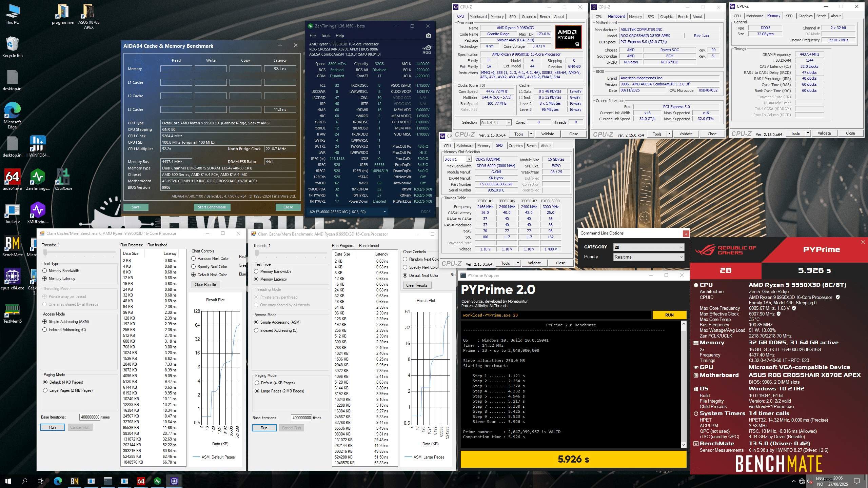The height and width of the screenshot is (488, 868).
Task: Click the ZenTimings screenshot camera icon
Action: 428,36
